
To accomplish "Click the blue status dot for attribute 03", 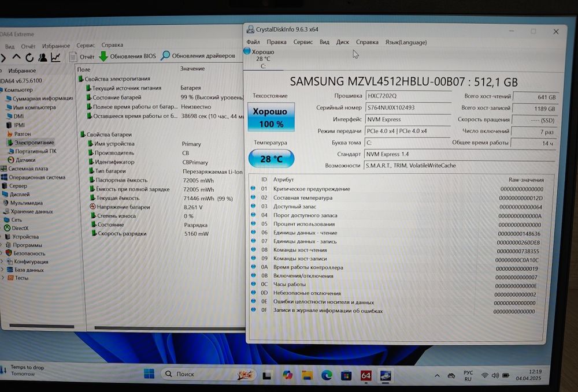I will point(253,206).
